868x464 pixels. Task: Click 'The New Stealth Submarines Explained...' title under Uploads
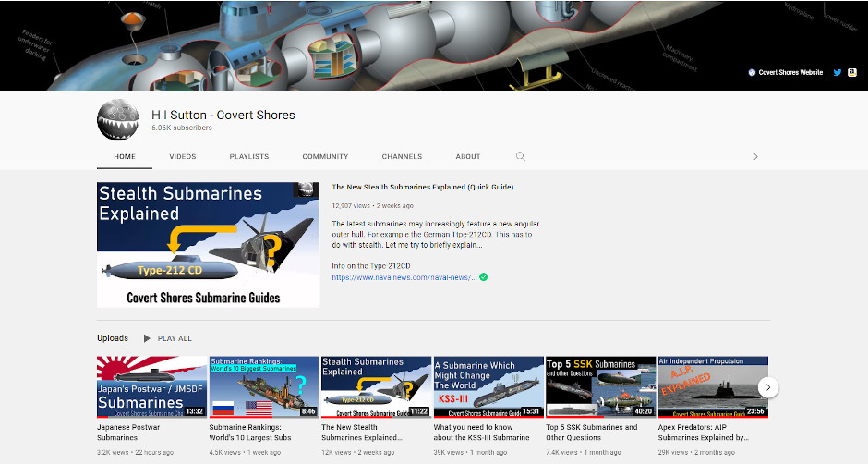[362, 433]
